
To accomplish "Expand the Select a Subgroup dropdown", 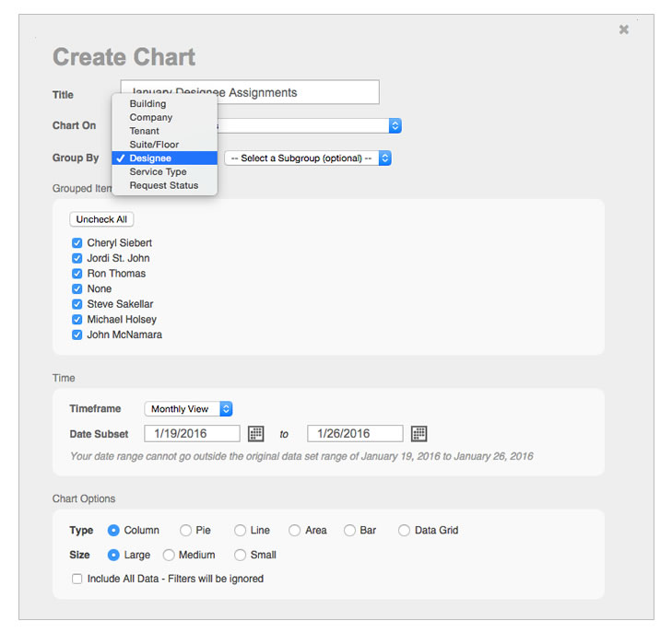I will click(308, 158).
